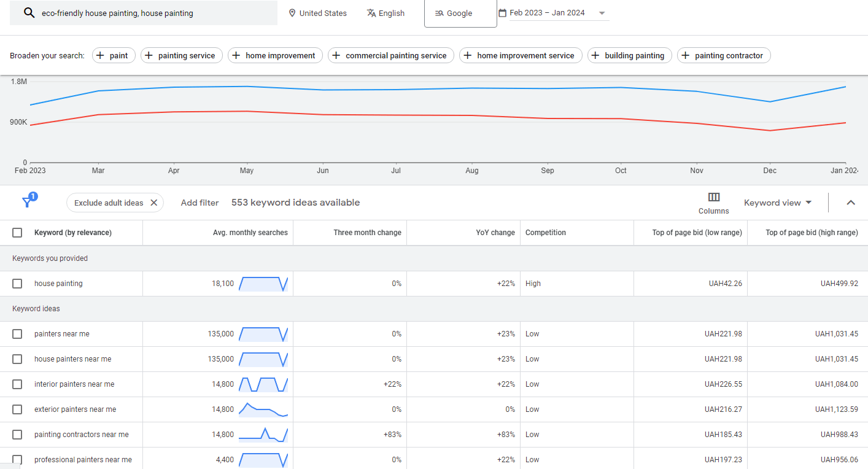
Task: Click plus icon on building painting chip
Action: pos(595,55)
